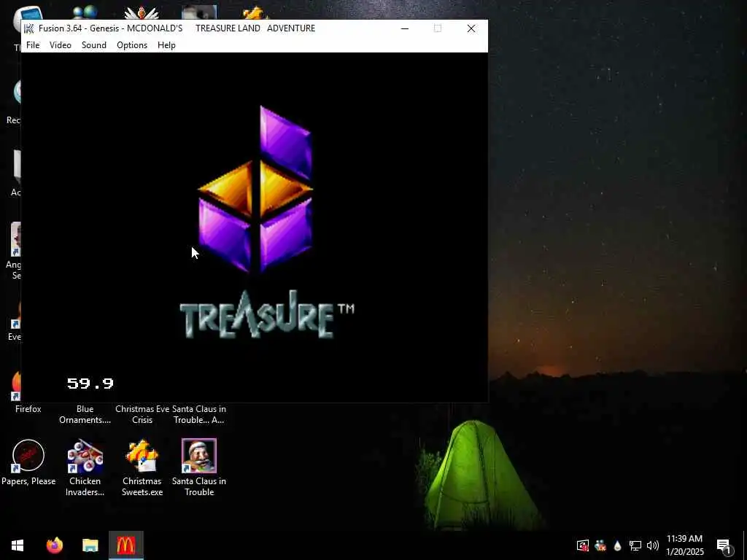Select the Blue Ornaments desktop label
747x560 pixels.
coord(85,414)
